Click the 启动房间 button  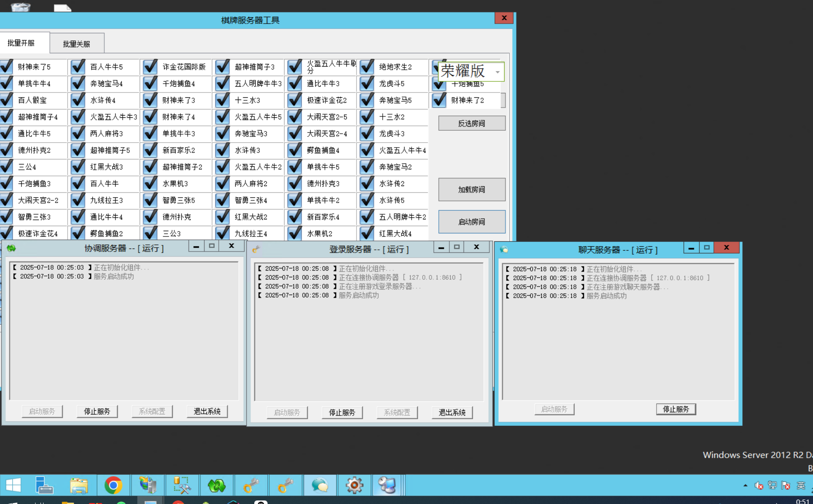coord(472,222)
